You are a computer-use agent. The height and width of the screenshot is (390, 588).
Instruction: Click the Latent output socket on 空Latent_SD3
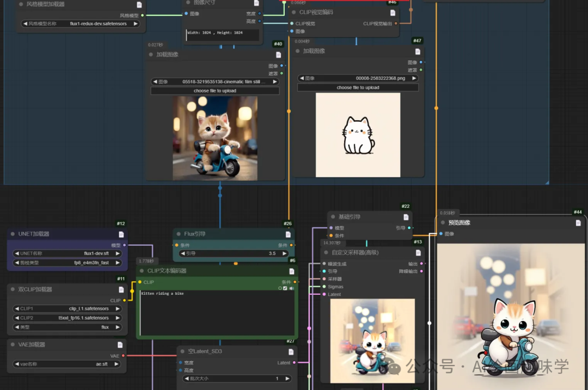[294, 362]
